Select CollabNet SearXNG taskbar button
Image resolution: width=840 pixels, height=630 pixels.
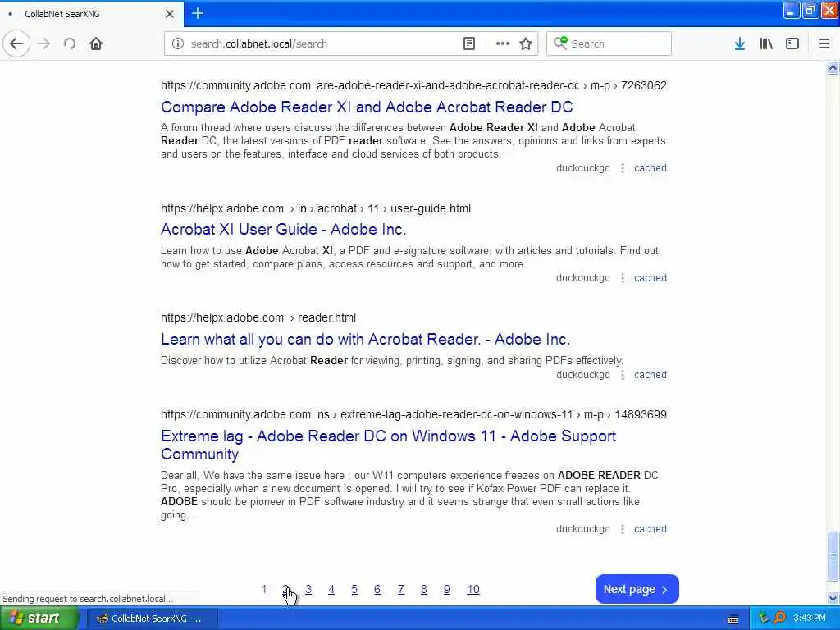(x=153, y=619)
